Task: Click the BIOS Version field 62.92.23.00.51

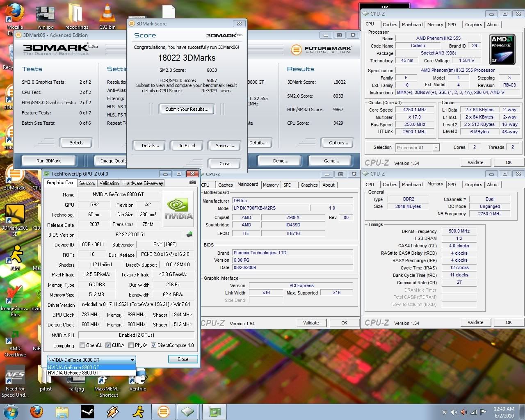Action: [x=130, y=235]
